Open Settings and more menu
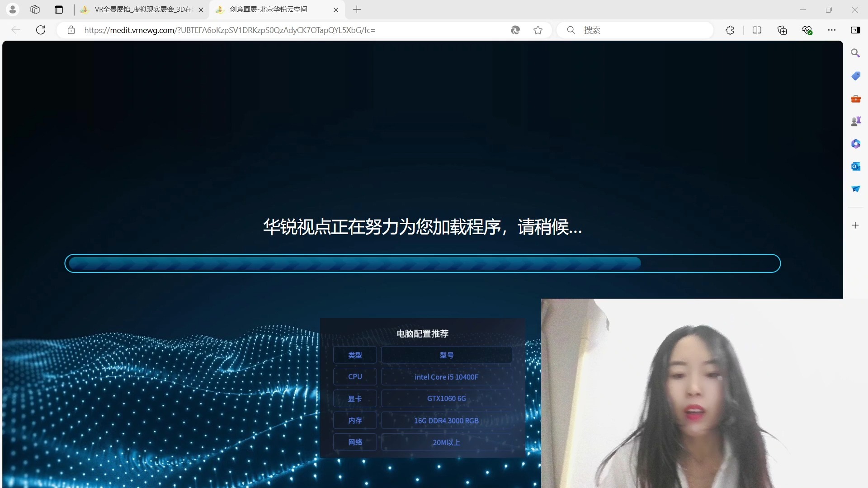 (x=832, y=30)
